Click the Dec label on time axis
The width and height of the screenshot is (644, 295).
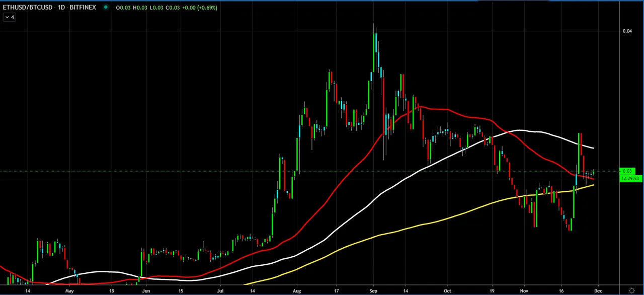[x=598, y=290]
